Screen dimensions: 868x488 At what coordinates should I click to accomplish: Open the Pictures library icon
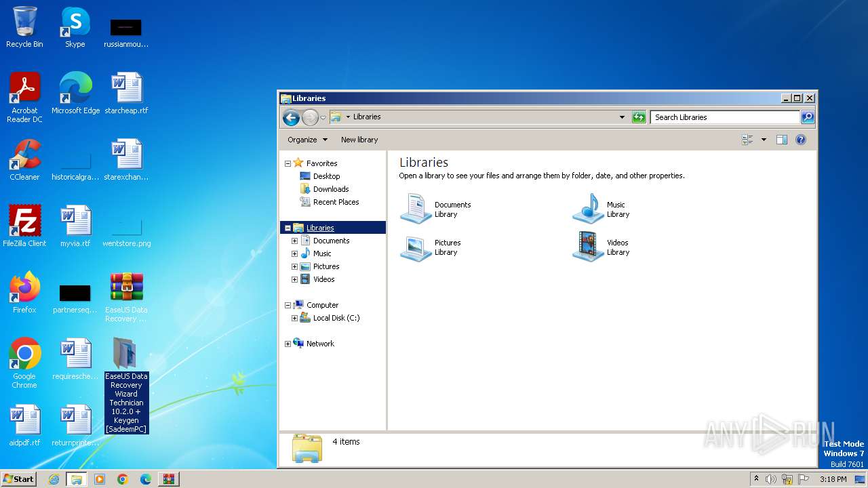(416, 247)
